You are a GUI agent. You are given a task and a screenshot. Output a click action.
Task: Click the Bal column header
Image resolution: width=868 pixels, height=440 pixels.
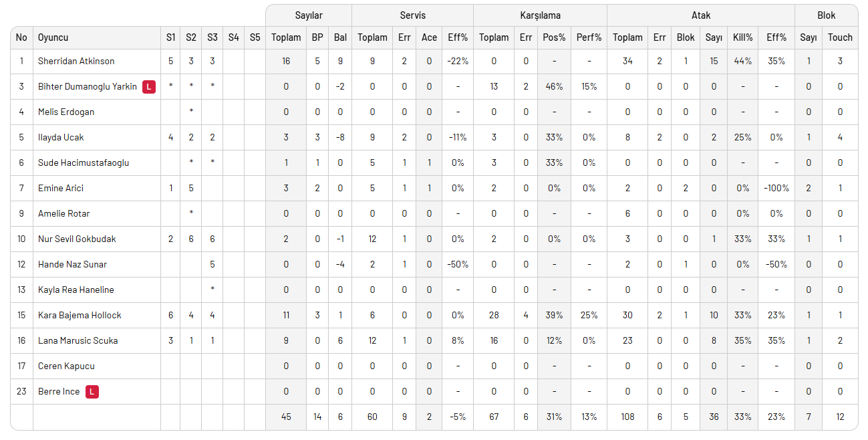coord(340,37)
